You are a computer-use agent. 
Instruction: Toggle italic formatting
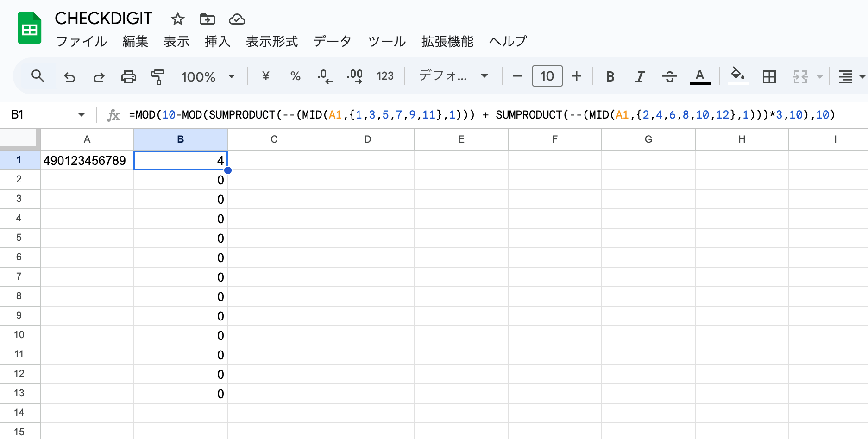click(640, 76)
